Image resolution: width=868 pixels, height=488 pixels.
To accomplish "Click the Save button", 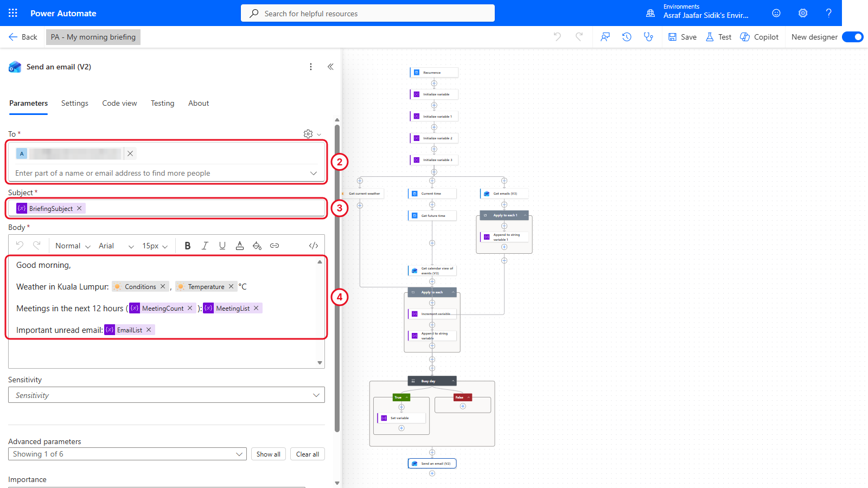I will click(682, 37).
